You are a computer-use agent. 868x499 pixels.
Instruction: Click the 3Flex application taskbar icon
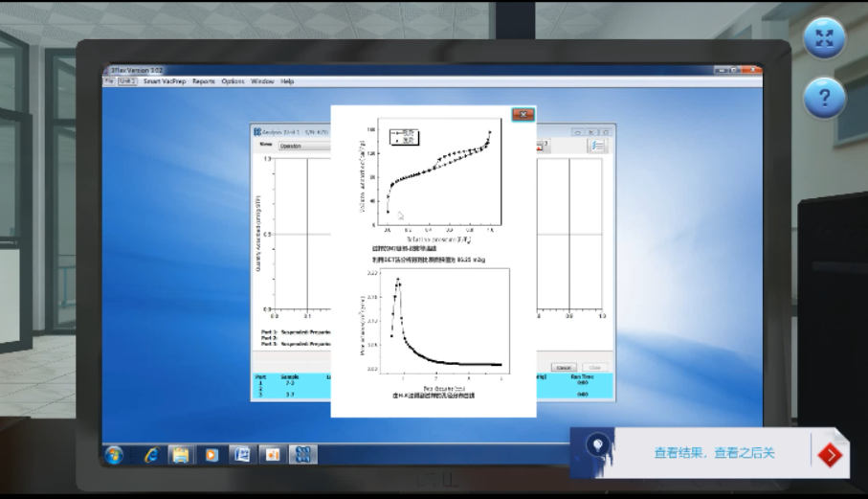click(301, 454)
